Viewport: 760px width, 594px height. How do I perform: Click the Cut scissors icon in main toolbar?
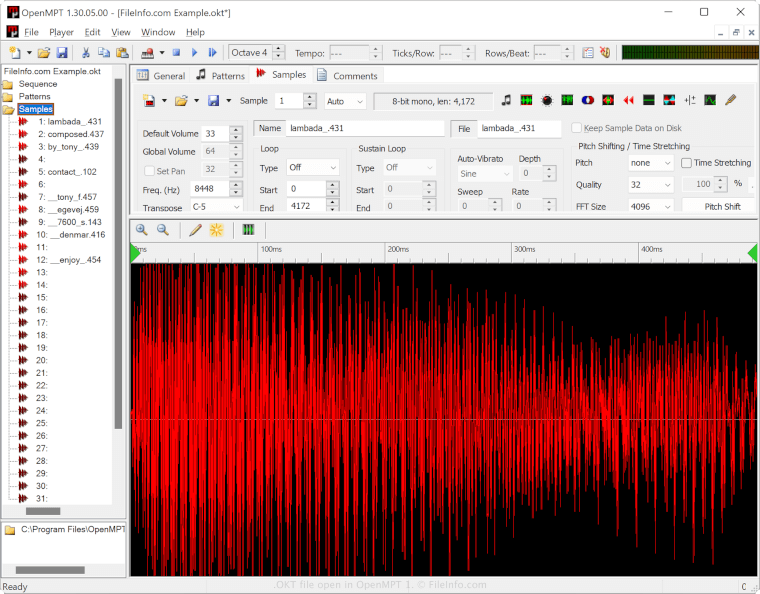click(86, 52)
